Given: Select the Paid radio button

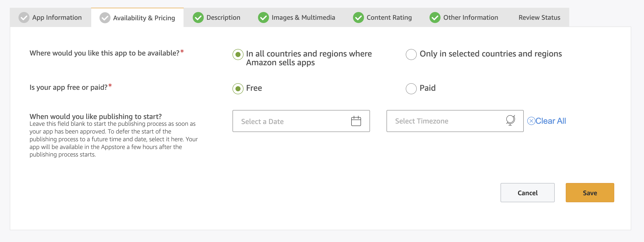Looking at the screenshot, I should [411, 88].
